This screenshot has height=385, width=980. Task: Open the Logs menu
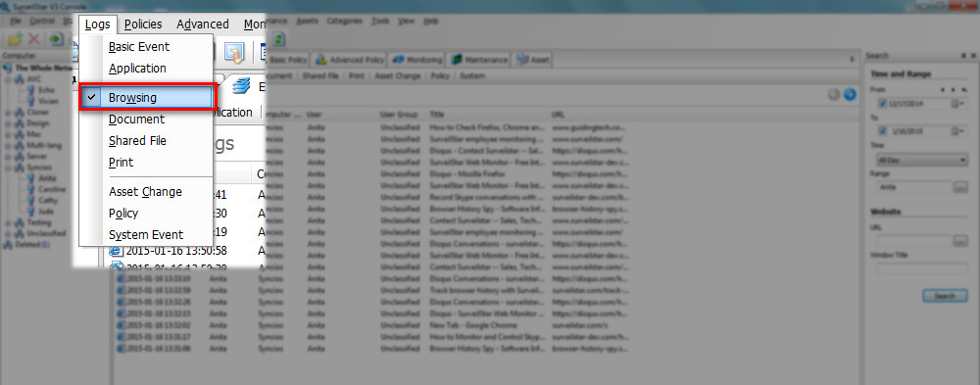click(x=97, y=24)
